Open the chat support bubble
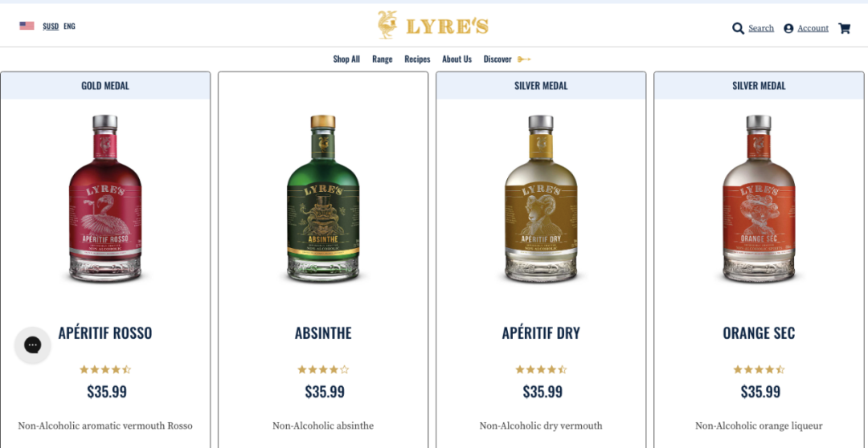The image size is (868, 448). pos(33,345)
